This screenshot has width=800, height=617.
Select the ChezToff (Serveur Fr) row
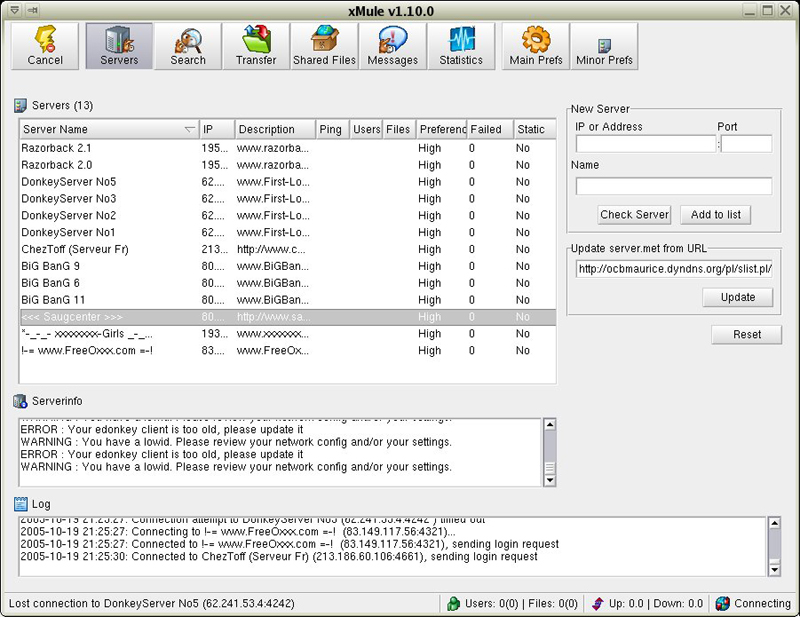tap(288, 250)
